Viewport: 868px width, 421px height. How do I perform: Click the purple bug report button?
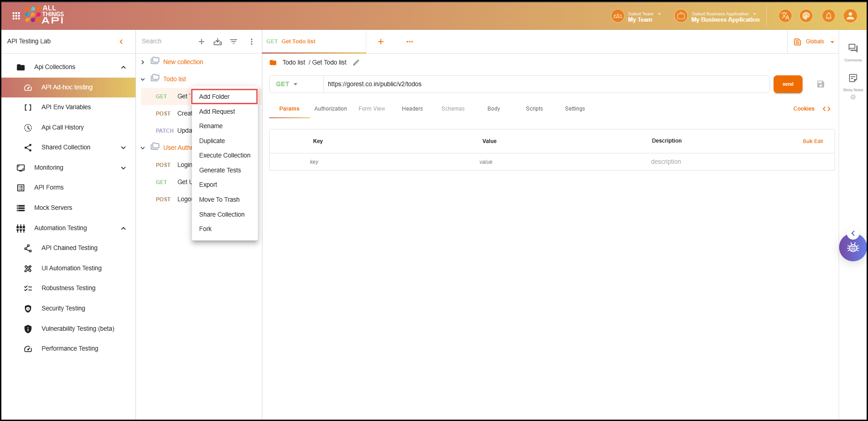pos(852,248)
